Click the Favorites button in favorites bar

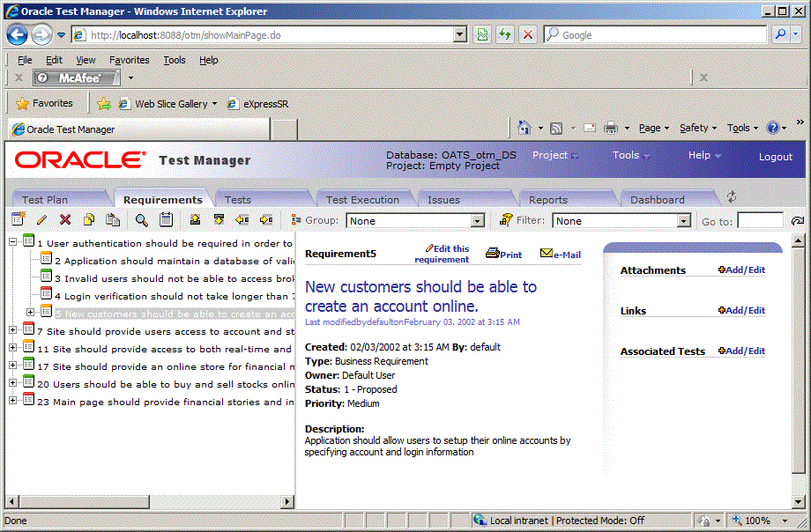coord(44,103)
